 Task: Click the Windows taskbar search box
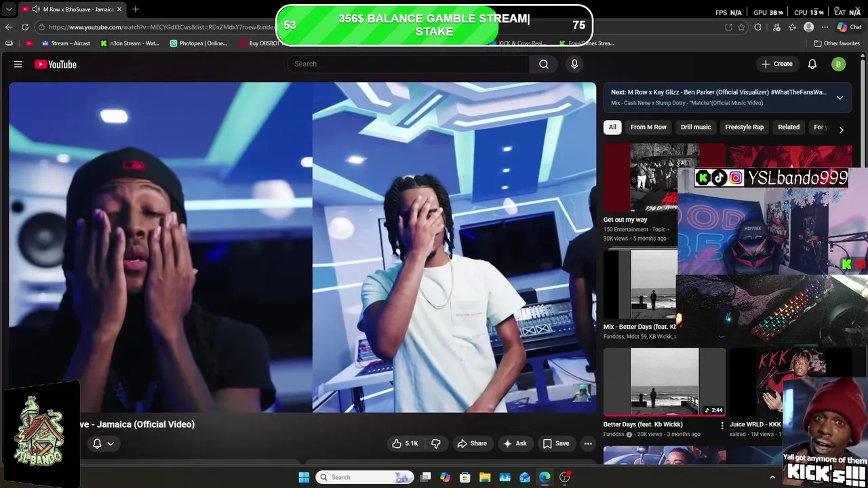[x=365, y=477]
